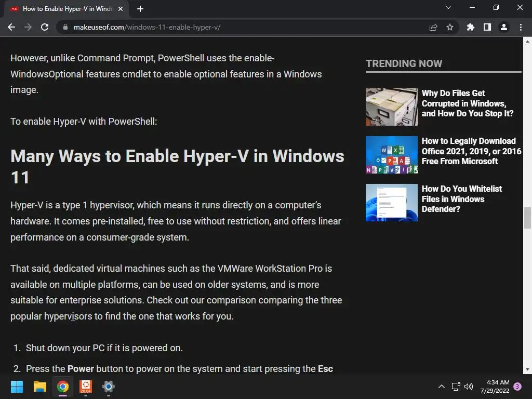The height and width of the screenshot is (399, 532).
Task: Click the bold word Esc
Action: (x=325, y=369)
